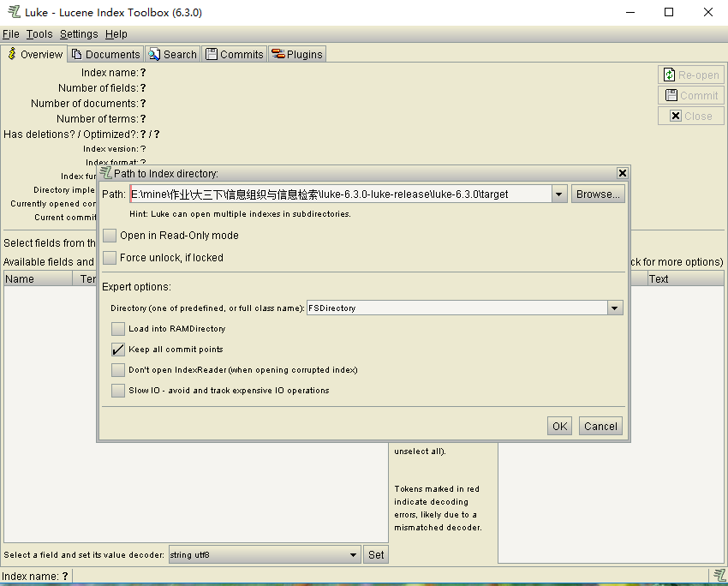Switch to the Overview tab

(x=34, y=54)
